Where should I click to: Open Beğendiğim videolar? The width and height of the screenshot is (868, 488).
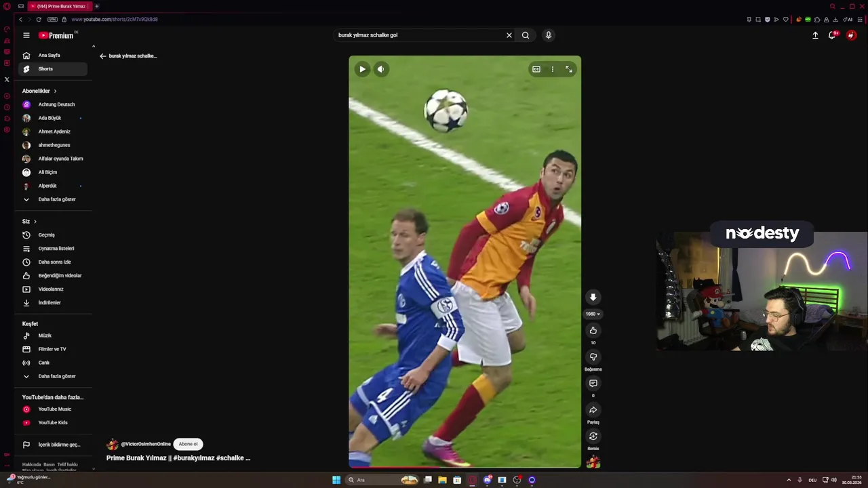pyautogui.click(x=53, y=276)
